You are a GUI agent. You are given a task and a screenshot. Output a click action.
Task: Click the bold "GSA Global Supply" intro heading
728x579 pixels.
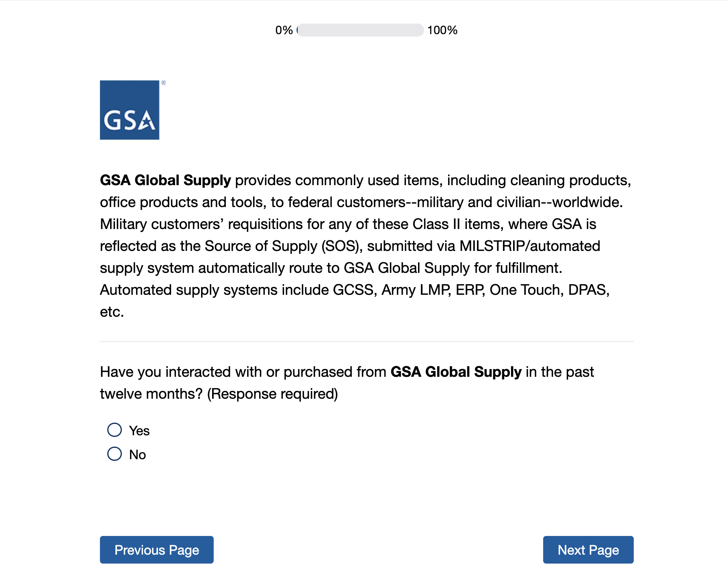tap(165, 180)
